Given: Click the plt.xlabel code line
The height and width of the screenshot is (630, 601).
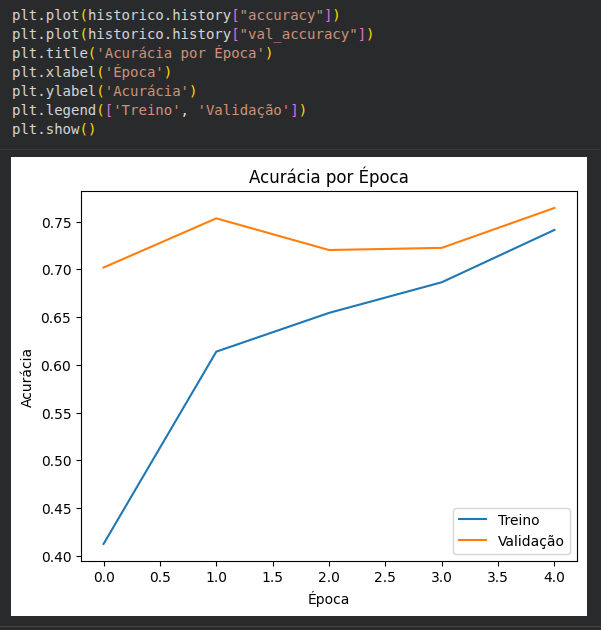Looking at the screenshot, I should point(92,72).
